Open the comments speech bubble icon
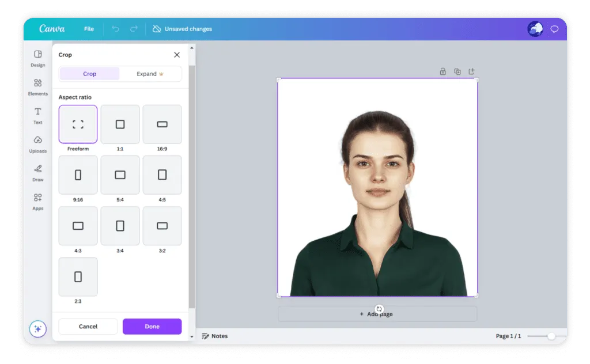 554,29
